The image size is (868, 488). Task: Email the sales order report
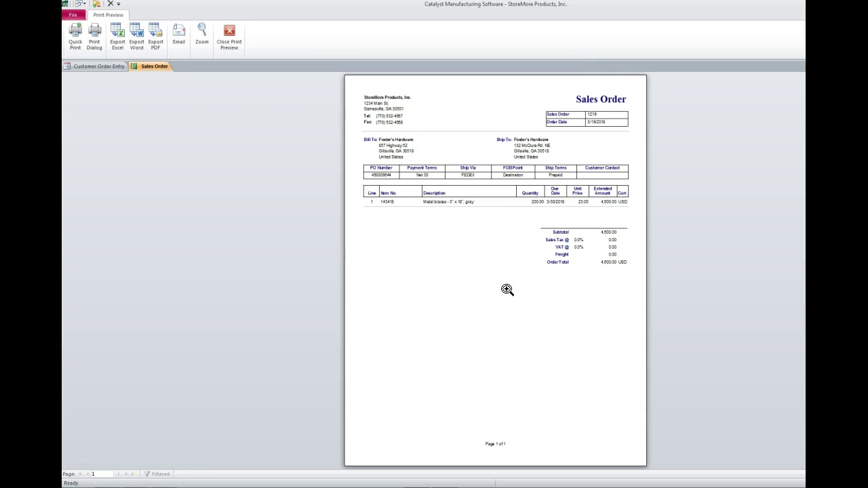pos(178,34)
